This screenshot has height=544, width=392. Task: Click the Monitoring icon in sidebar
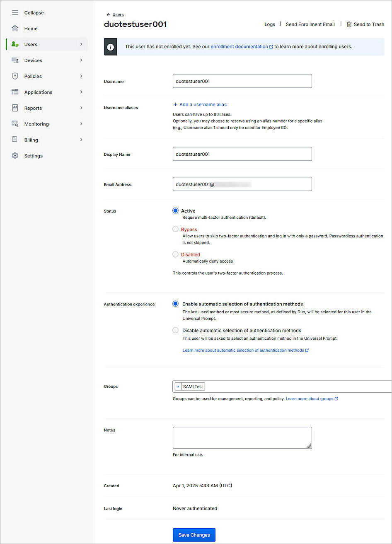[x=15, y=124]
